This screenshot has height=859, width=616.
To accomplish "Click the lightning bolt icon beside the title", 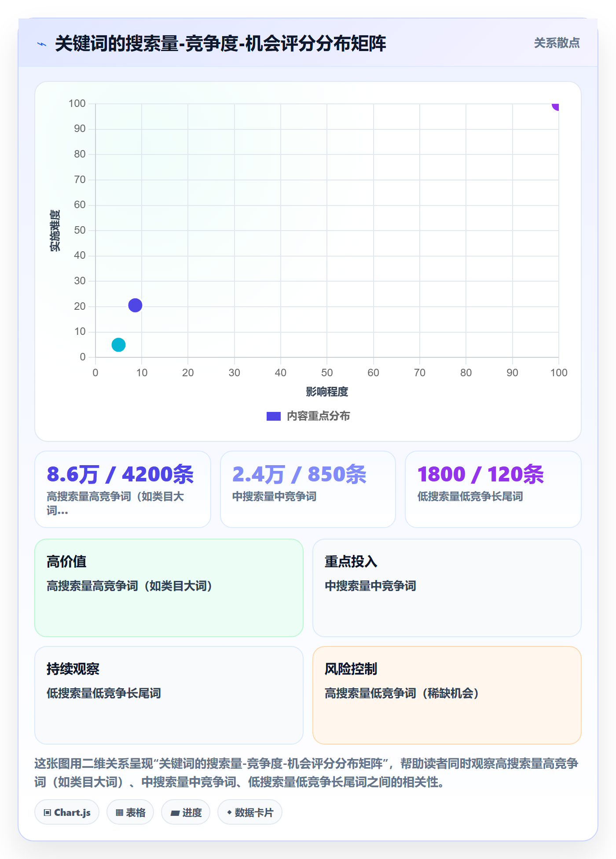I will (42, 44).
